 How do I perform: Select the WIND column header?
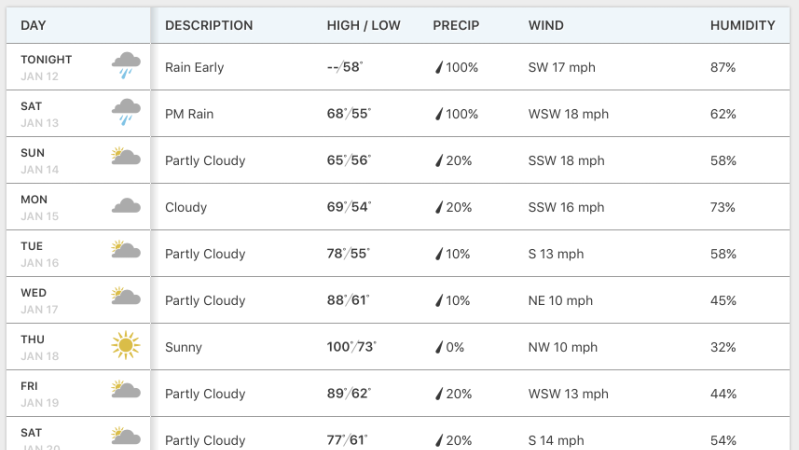click(x=546, y=25)
